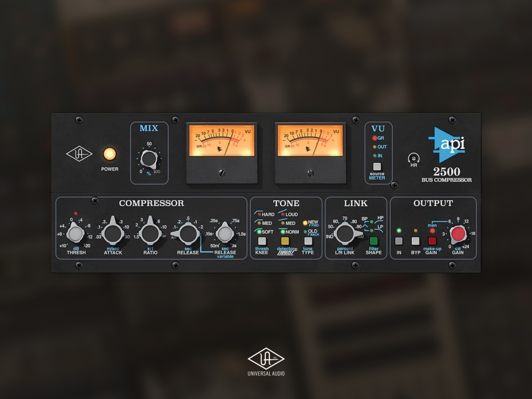Image resolution: width=532 pixels, height=399 pixels.
Task: Click the right VU meter zero-adjust screw
Action: [310, 172]
